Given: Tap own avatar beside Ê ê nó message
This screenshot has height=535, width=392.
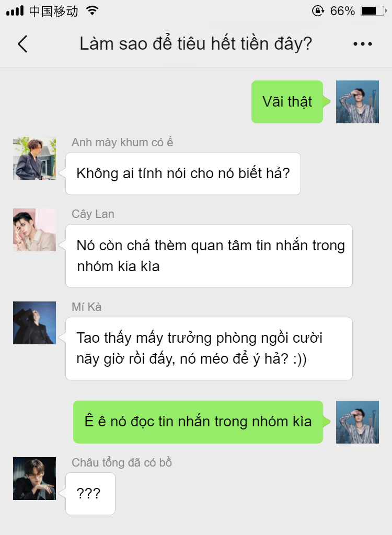Looking at the screenshot, I should [x=358, y=422].
